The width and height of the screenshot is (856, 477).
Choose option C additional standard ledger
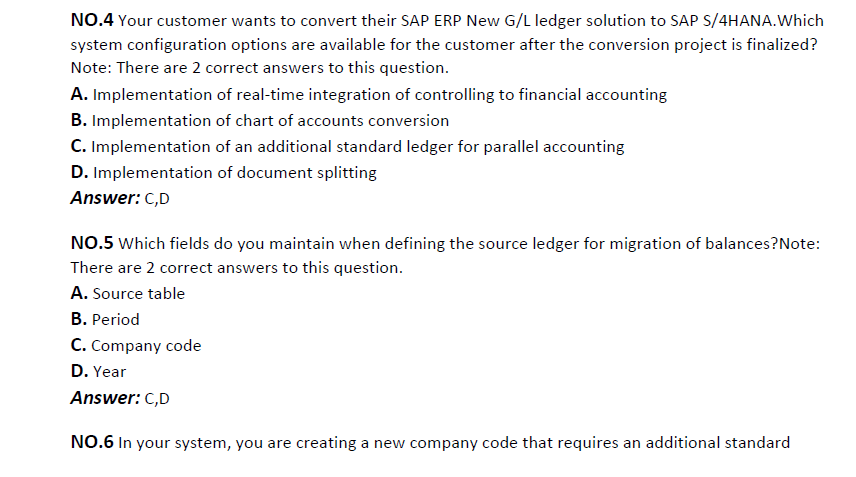(x=347, y=146)
